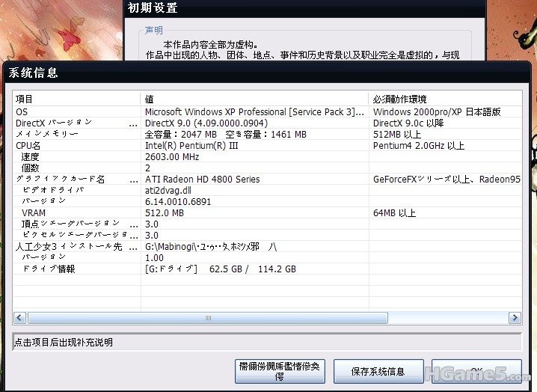Select the OS row
Image resolution: width=537 pixels, height=392 pixels.
coord(267,111)
